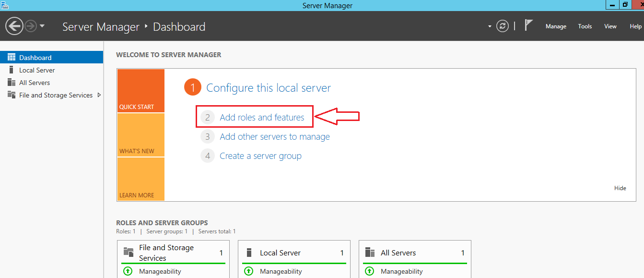Click Manageability under File and Storage Services

tap(160, 271)
